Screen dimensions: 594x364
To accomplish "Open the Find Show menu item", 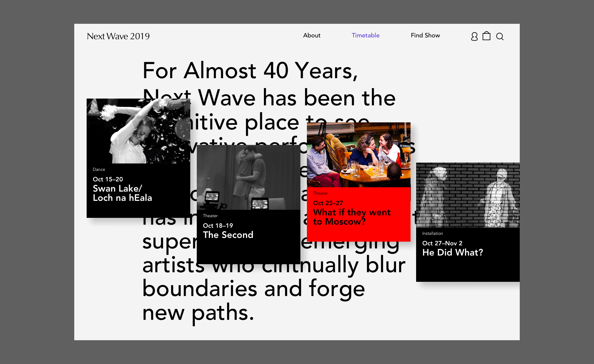I will point(425,35).
